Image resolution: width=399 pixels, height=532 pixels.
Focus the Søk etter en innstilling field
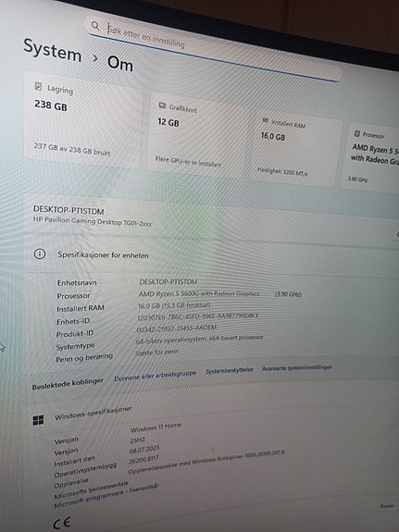(x=214, y=47)
